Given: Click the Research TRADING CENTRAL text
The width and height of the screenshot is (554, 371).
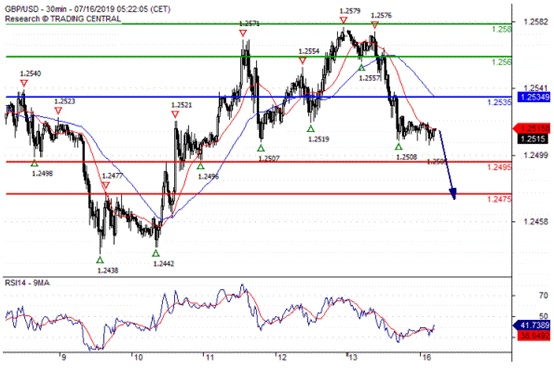Looking at the screenshot, I should (x=63, y=19).
